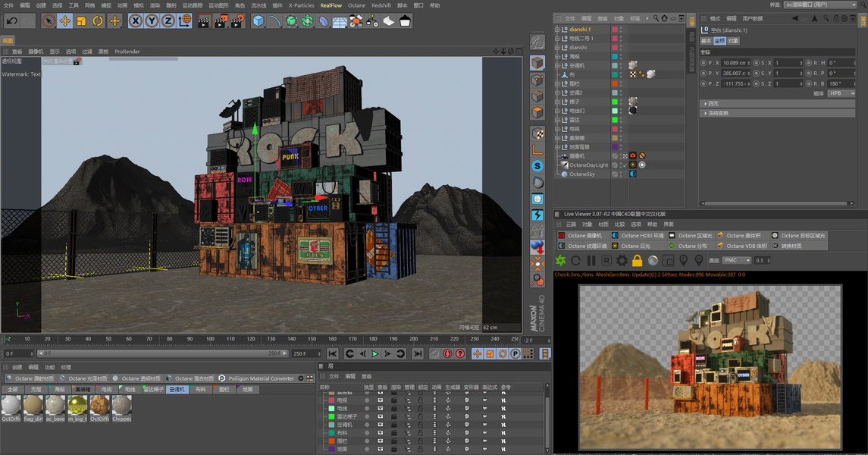Open Octane Live Viewer settings gear

pos(622,260)
